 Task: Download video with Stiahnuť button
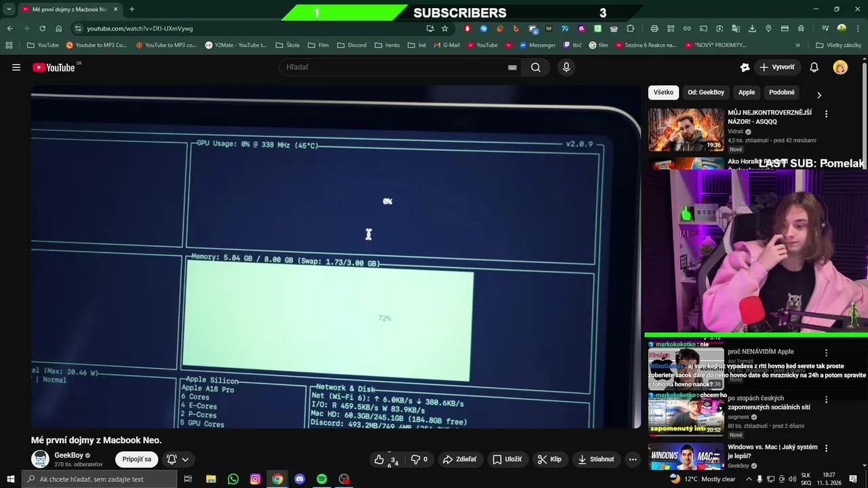point(597,460)
